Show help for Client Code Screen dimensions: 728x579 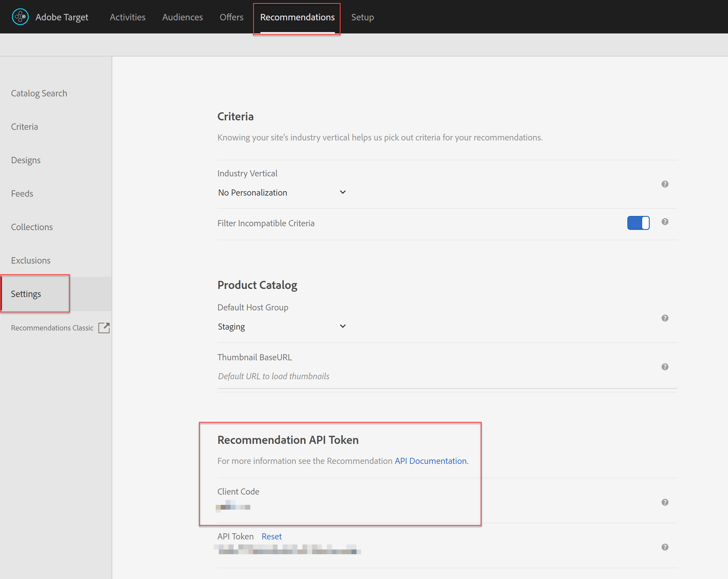click(x=664, y=502)
